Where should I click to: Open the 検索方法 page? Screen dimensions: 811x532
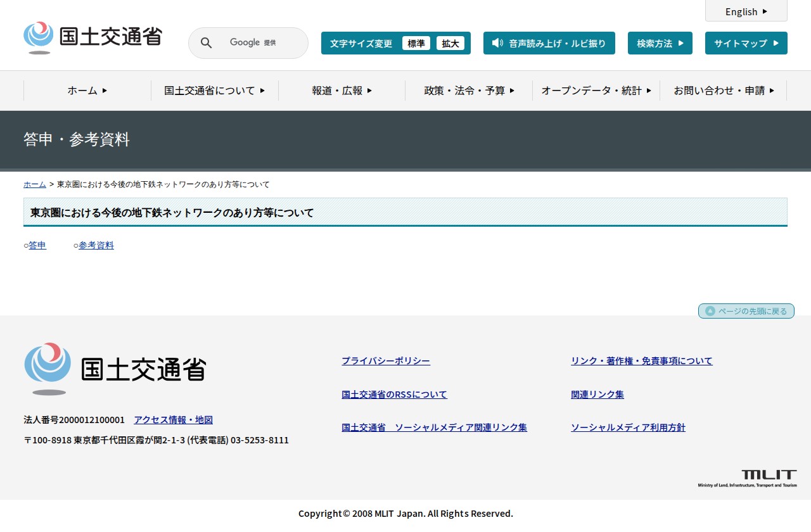tap(660, 43)
